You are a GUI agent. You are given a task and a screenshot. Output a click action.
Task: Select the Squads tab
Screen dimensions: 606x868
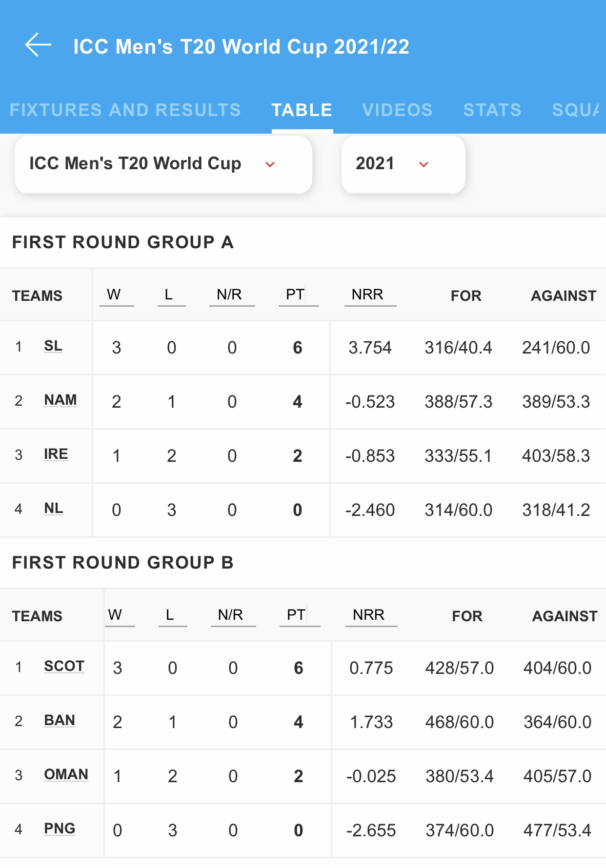coord(575,110)
